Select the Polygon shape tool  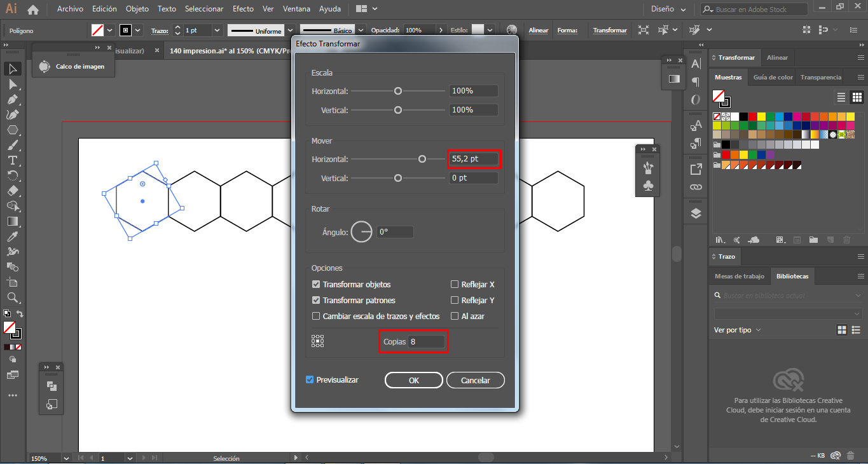click(x=12, y=130)
